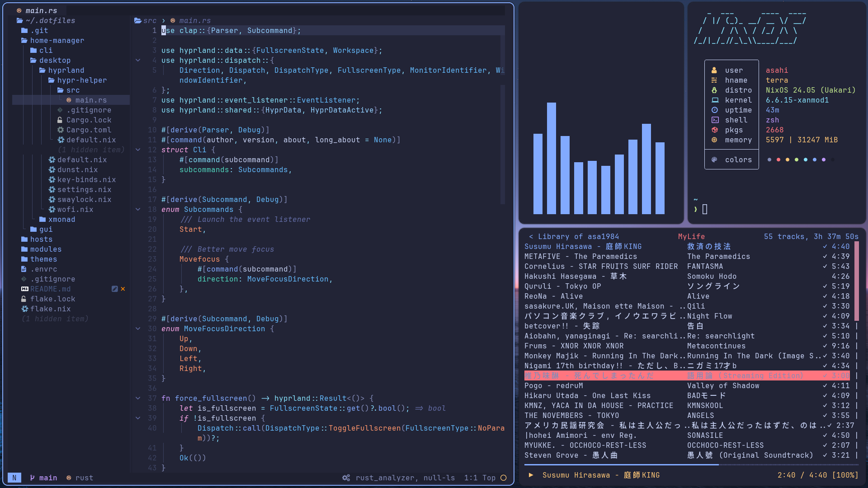Click the red color dot in fetch output
Viewport: 868px width, 488px height.
778,160
